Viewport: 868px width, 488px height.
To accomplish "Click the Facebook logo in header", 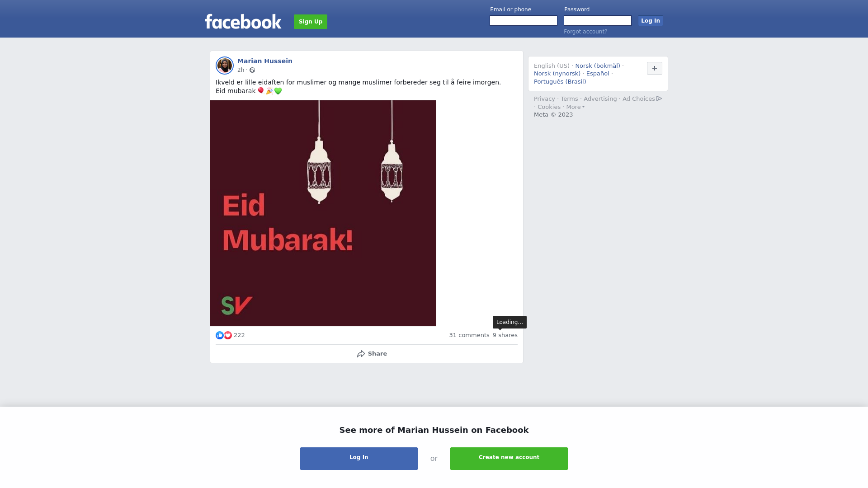I will [x=243, y=21].
